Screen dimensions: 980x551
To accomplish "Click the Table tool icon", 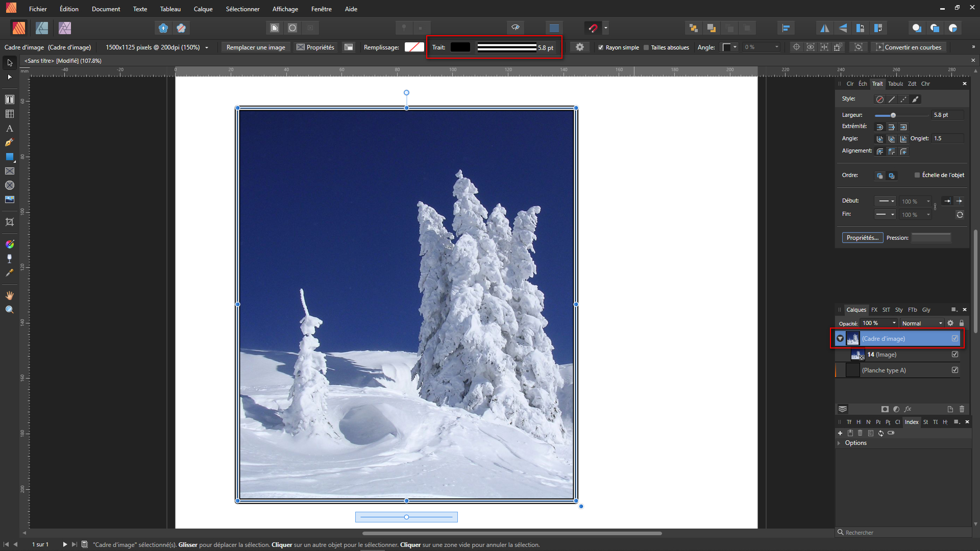I will click(9, 114).
